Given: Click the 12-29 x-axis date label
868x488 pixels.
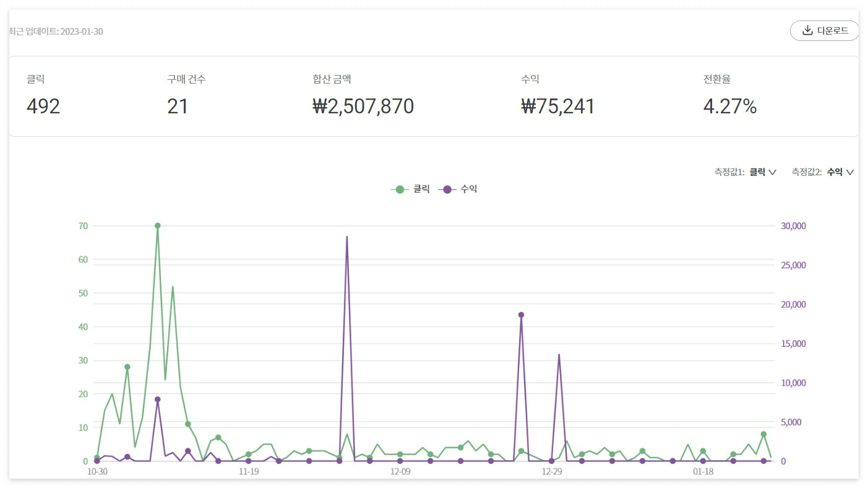Looking at the screenshot, I should [552, 472].
